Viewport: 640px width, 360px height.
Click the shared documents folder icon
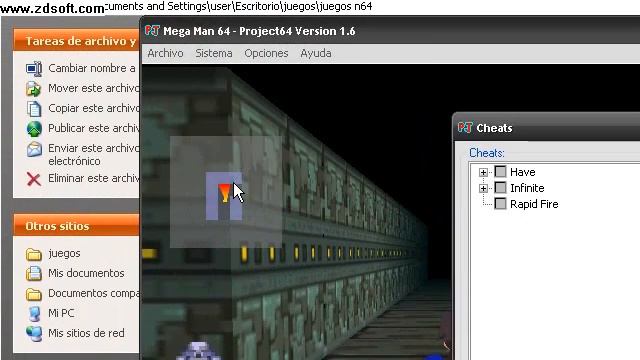[x=34, y=293]
